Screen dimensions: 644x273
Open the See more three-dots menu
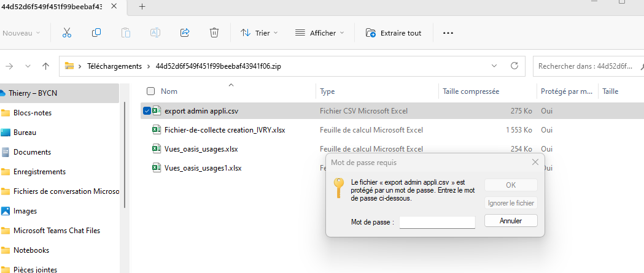pos(448,33)
